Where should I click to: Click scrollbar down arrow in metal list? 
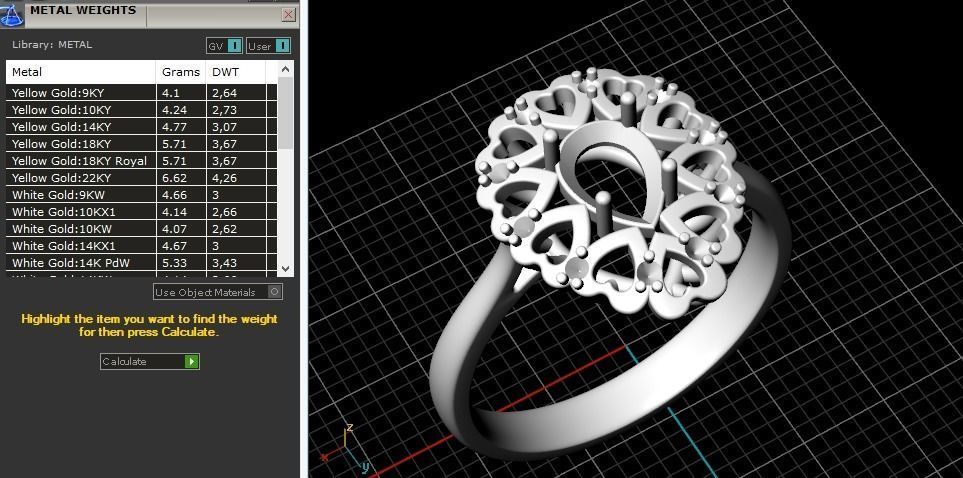click(x=286, y=268)
